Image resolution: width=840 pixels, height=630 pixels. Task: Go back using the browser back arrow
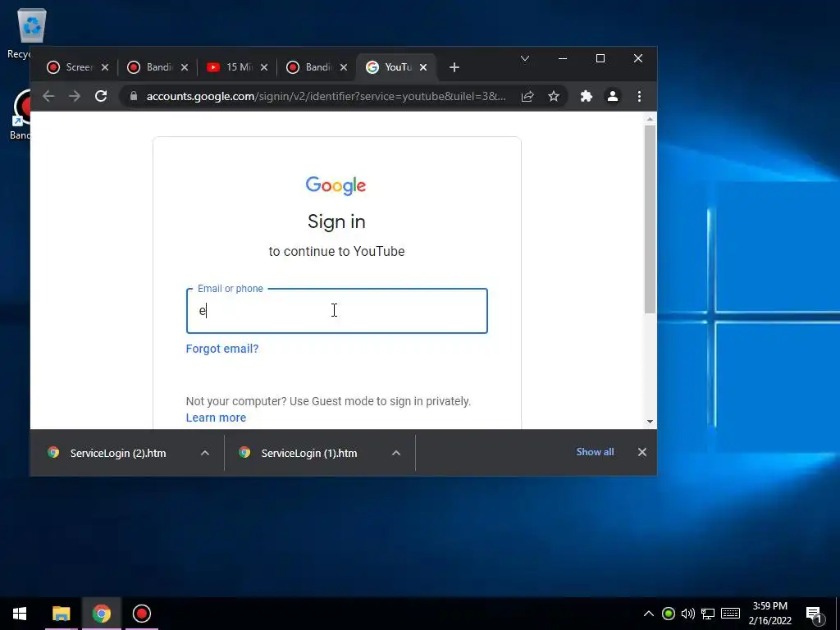click(x=48, y=97)
